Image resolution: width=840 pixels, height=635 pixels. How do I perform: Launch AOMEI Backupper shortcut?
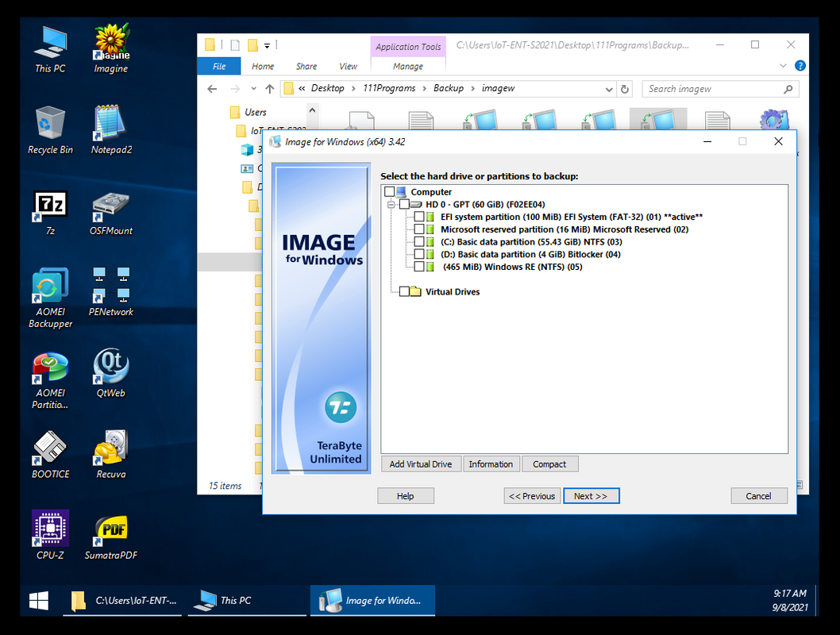point(50,298)
